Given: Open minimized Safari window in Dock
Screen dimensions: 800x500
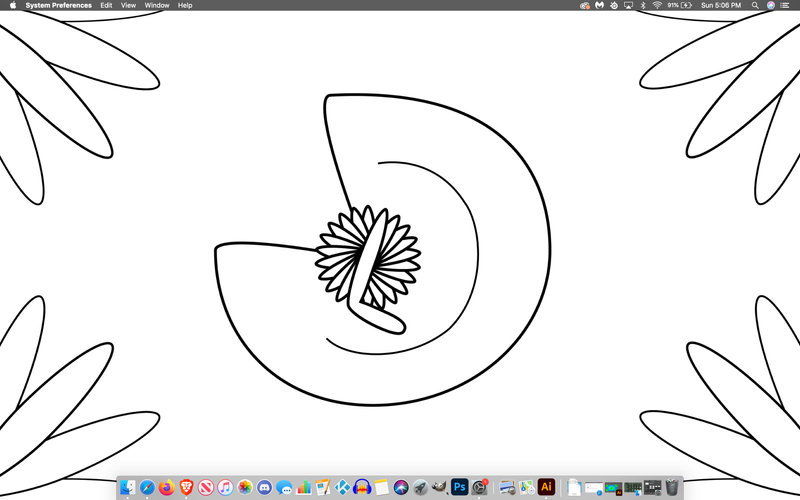Looking at the screenshot, I should point(594,488).
